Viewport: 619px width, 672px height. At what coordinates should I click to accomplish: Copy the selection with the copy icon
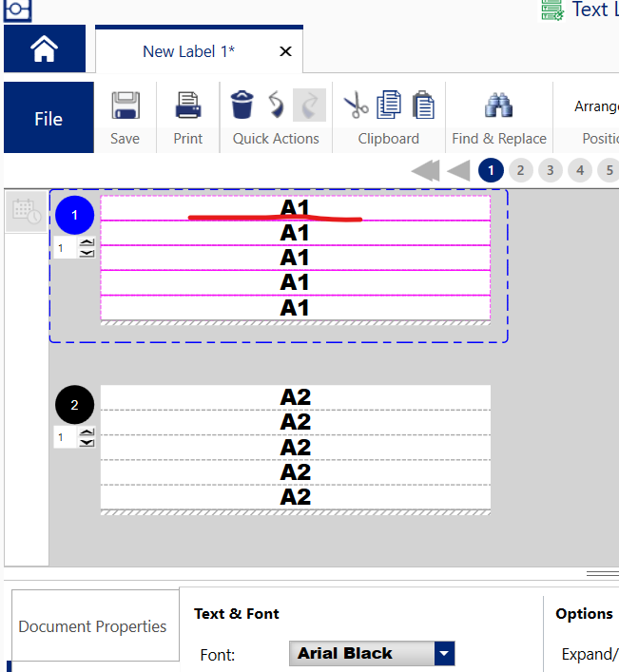click(x=389, y=105)
